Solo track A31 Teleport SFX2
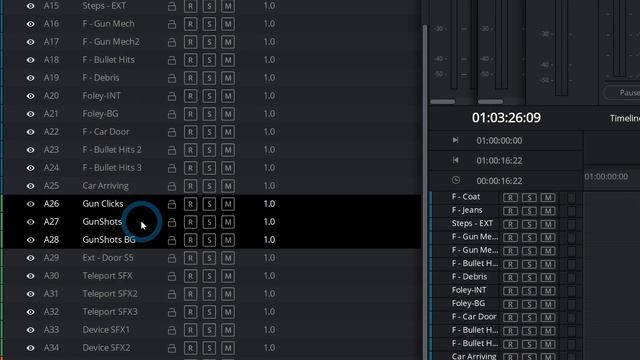 [209, 294]
